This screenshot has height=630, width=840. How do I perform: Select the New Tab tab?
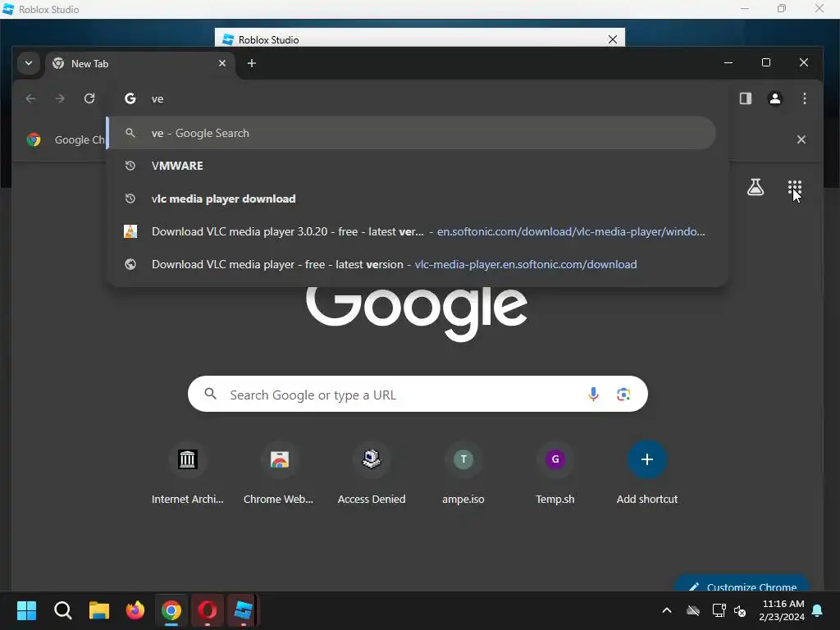[x=139, y=64]
